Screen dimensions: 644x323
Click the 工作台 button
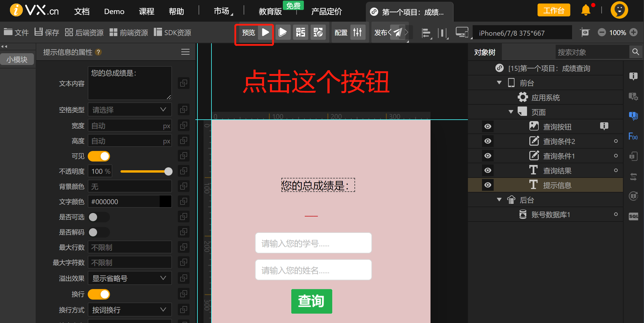point(554,11)
